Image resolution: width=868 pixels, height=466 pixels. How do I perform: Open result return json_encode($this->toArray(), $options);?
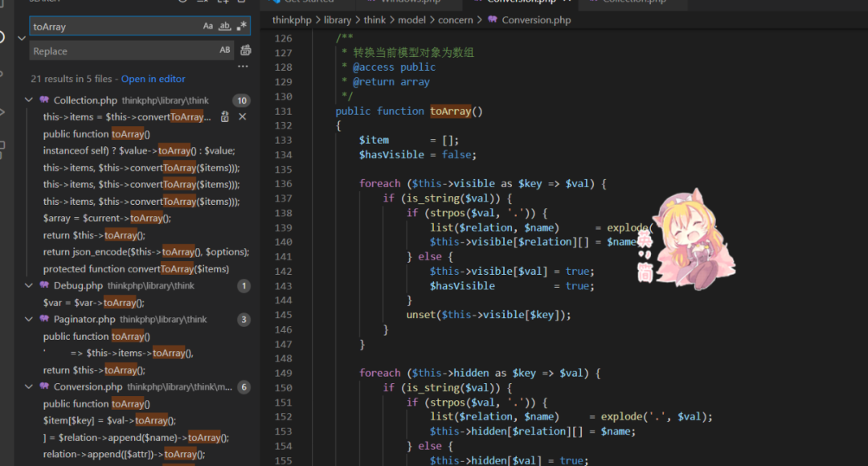pyautogui.click(x=146, y=251)
